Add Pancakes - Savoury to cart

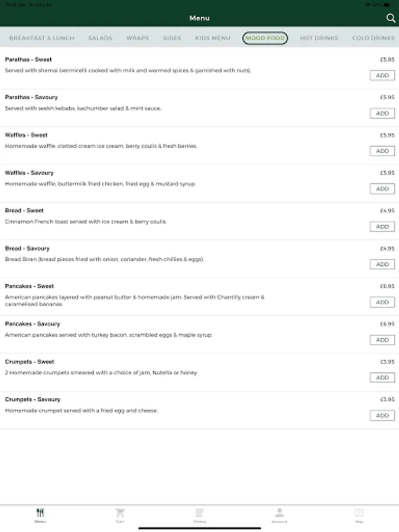[382, 340]
